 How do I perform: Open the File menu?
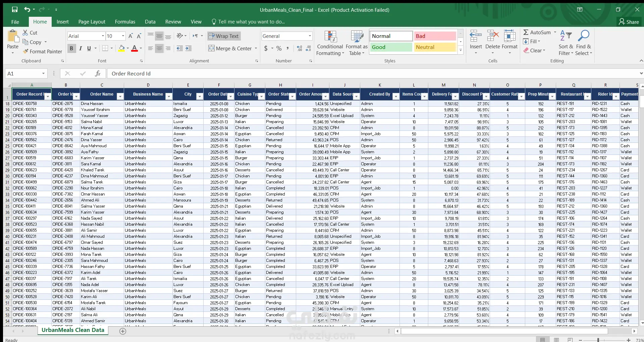pos(15,22)
